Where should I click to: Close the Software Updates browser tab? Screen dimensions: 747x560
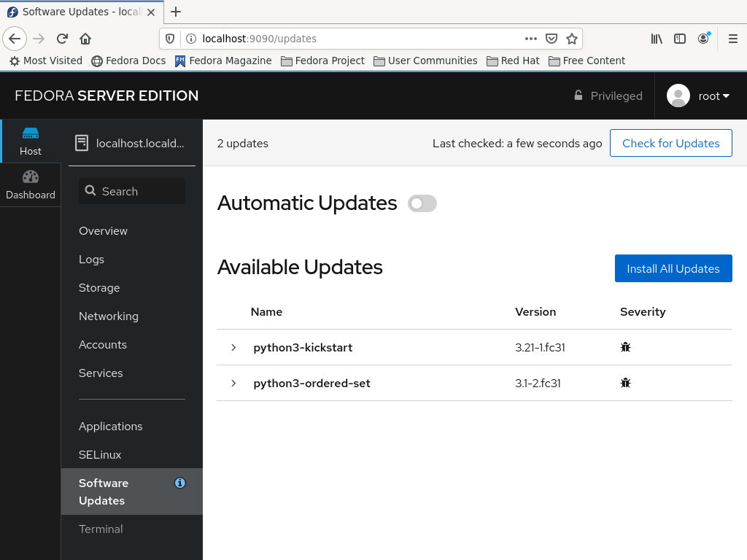(151, 12)
